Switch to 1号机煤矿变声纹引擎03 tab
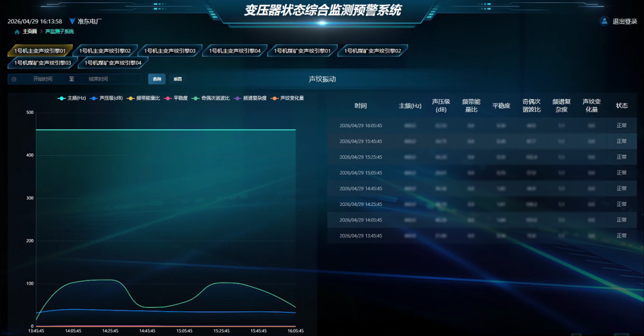Viewport: 644px width, 336px height. tap(43, 63)
